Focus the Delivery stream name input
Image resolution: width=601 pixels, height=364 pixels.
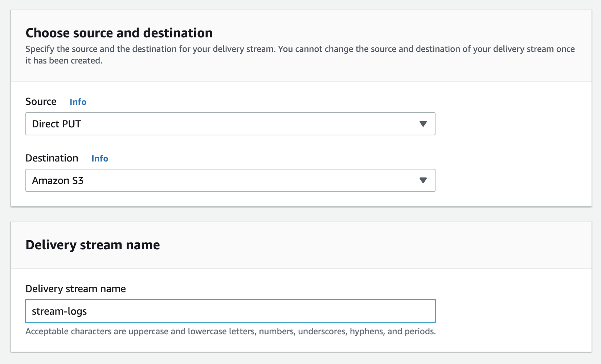click(230, 311)
